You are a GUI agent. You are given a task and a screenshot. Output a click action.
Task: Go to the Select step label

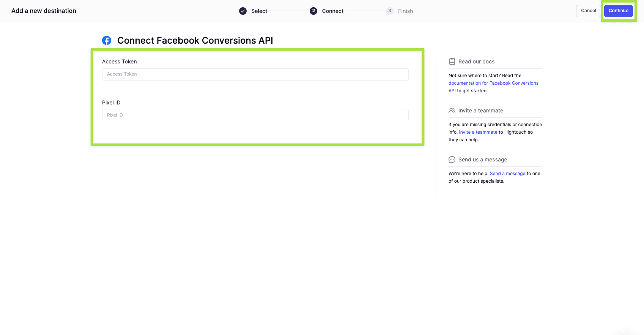tap(259, 11)
